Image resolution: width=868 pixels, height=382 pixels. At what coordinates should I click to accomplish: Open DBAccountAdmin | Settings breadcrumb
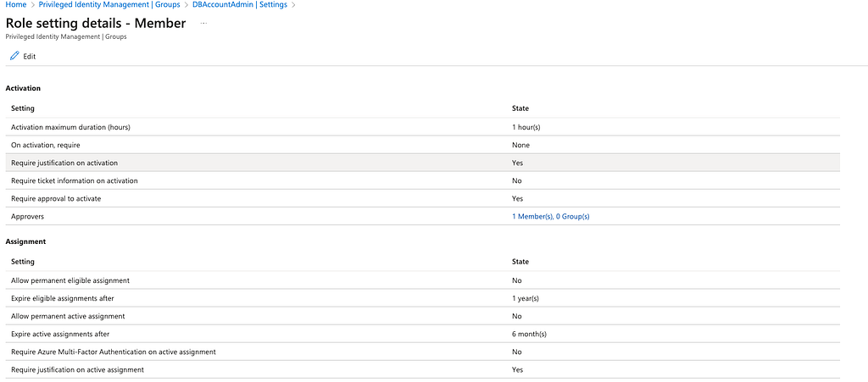240,4
